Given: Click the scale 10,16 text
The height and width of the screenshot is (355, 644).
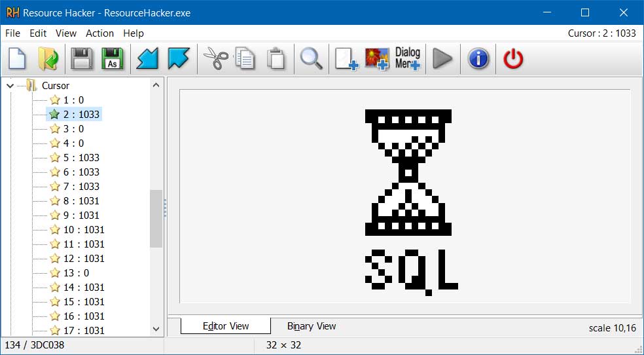Looking at the screenshot, I should pos(613,328).
